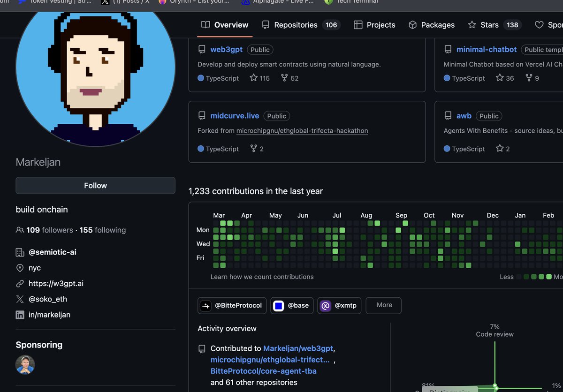Screen dimensions: 563x392
Task: Go to the Packages tab
Action: 431,25
